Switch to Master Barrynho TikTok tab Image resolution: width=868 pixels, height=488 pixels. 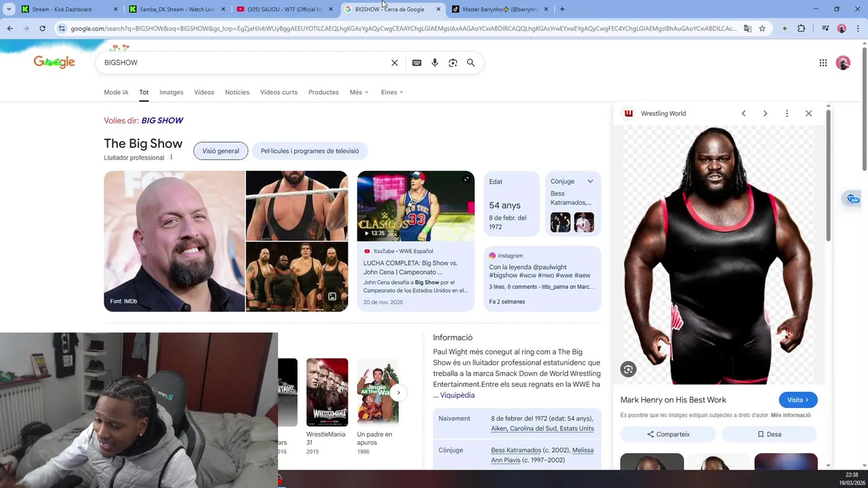[x=500, y=9]
